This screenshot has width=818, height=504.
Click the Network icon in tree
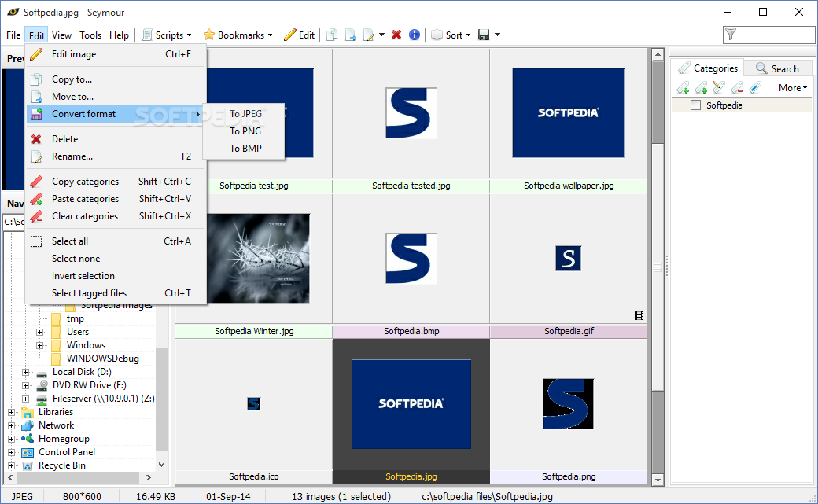tap(28, 425)
